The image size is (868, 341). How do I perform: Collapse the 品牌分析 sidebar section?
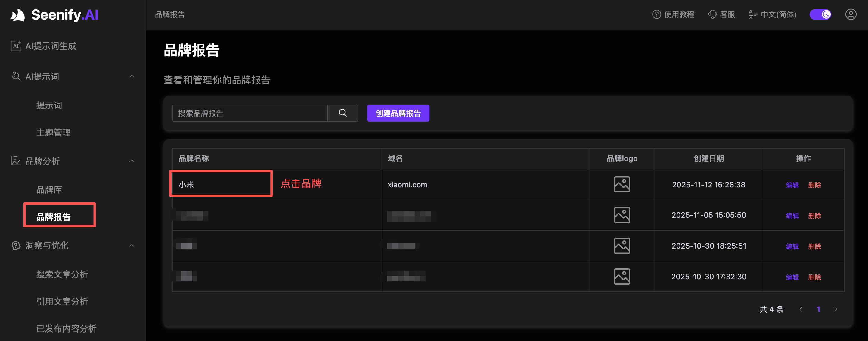(x=132, y=161)
